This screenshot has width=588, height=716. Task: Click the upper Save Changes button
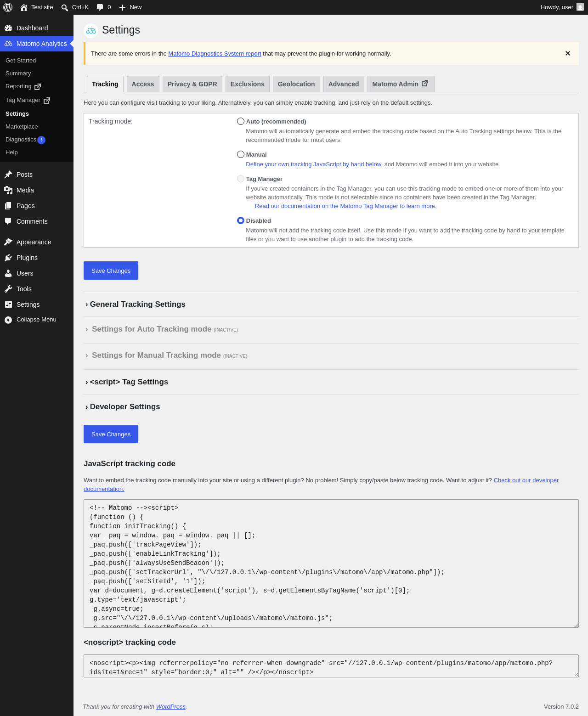[x=111, y=271]
